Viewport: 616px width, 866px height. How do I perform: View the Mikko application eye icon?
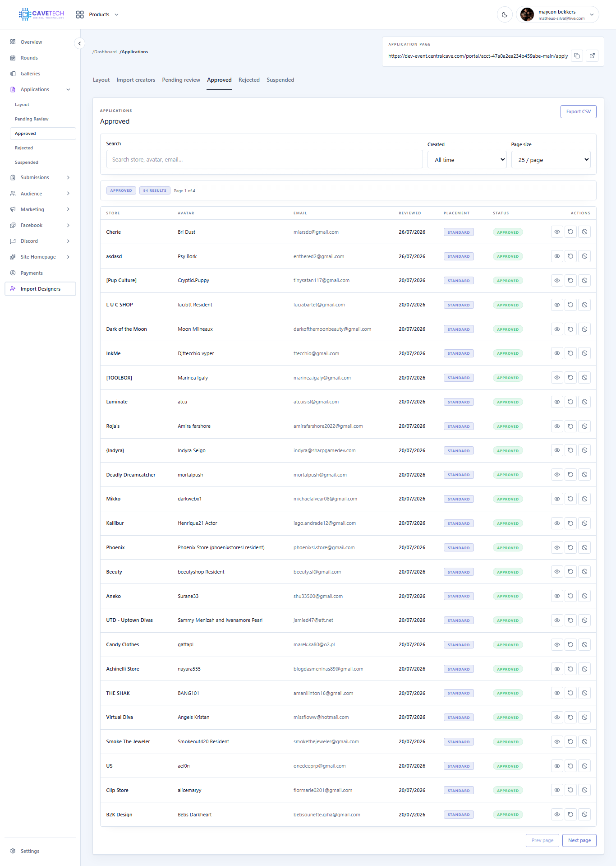pyautogui.click(x=557, y=499)
